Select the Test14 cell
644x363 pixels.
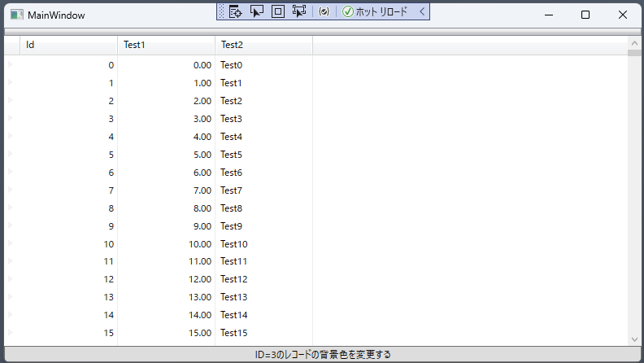tap(263, 315)
